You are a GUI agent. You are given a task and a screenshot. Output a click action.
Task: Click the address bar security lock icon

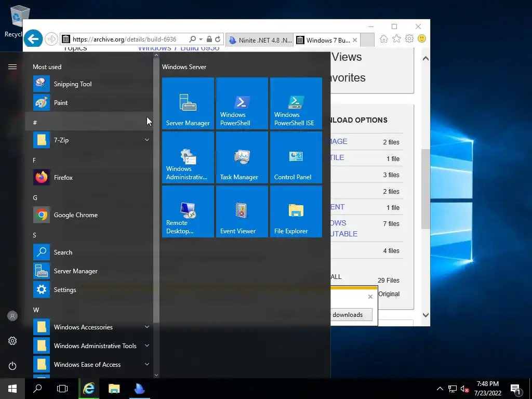(209, 39)
